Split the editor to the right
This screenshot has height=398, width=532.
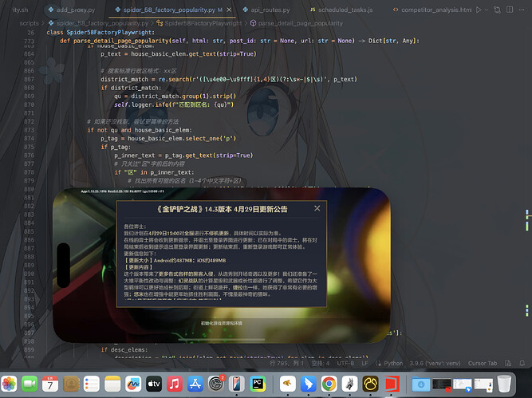(510, 10)
